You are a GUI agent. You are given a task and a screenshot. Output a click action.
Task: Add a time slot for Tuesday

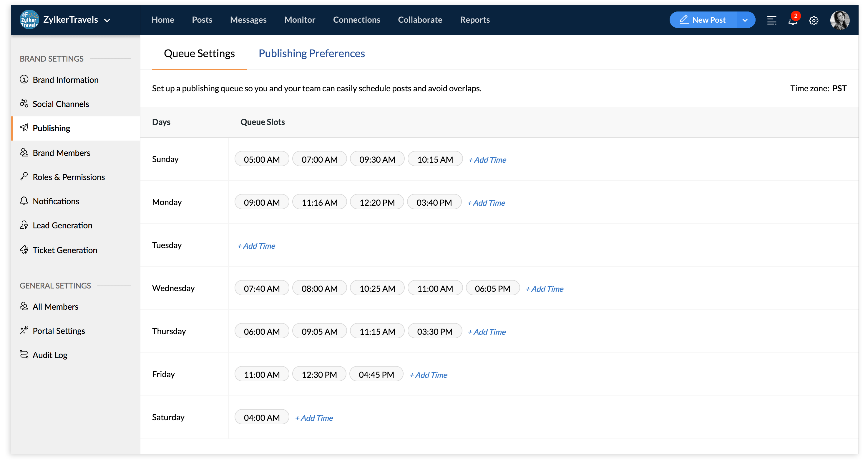click(x=256, y=246)
